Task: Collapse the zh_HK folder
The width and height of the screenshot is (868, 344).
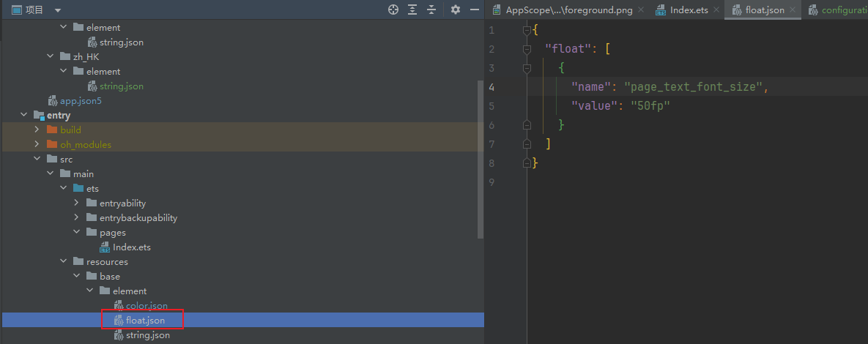Action: coord(51,56)
